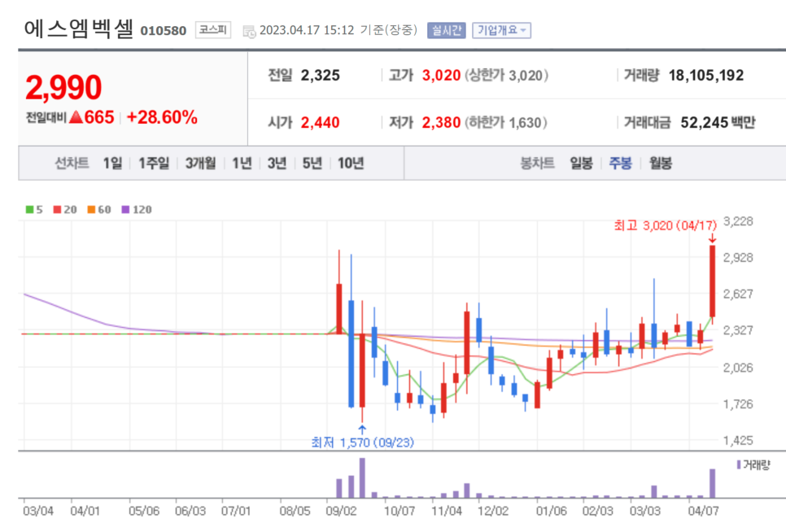
Task: Choose the 5년 line chart period
Action: pyautogui.click(x=312, y=164)
